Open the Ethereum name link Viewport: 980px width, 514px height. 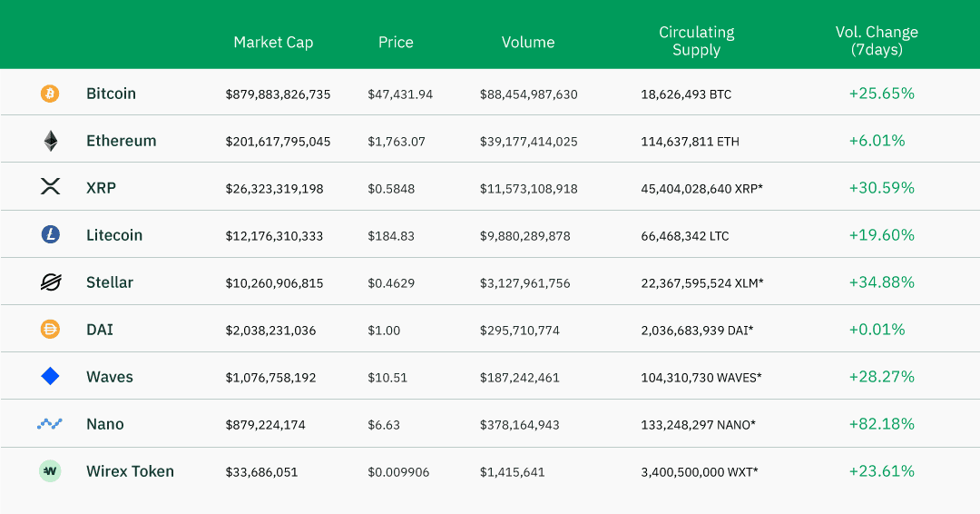coord(121,141)
